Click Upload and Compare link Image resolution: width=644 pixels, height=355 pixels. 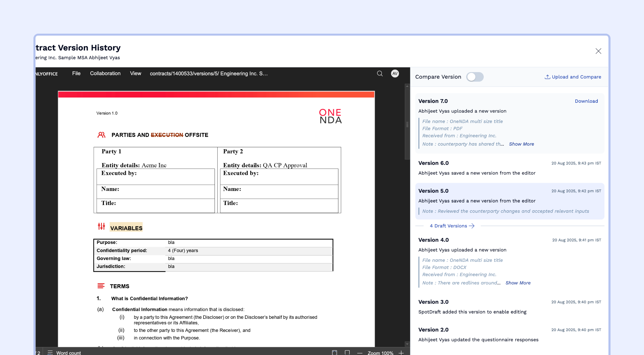[573, 77]
